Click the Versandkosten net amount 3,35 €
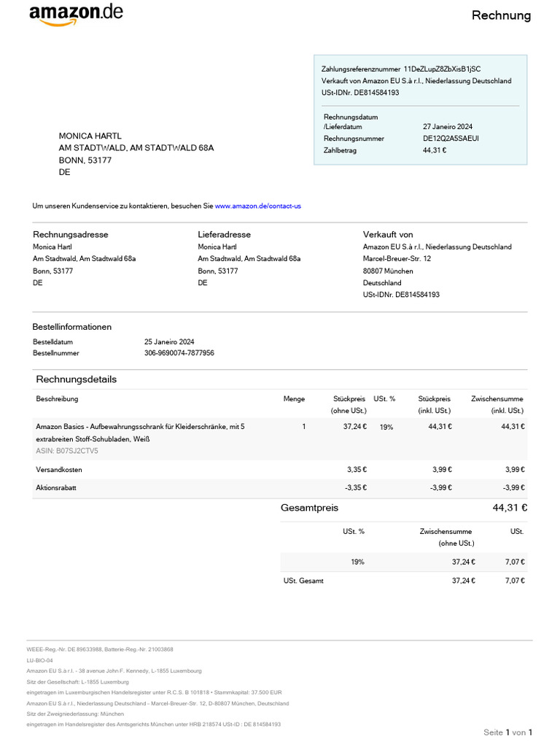This screenshot has height=747, width=560. click(x=357, y=470)
